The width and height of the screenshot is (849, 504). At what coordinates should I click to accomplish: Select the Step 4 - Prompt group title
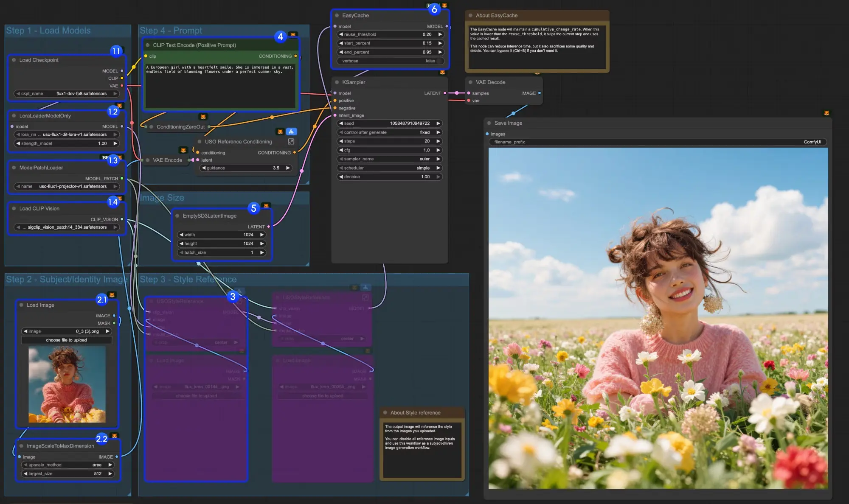click(x=171, y=31)
